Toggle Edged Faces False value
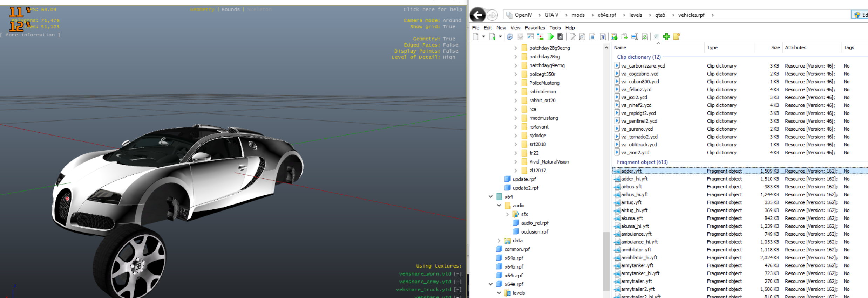 [450, 45]
